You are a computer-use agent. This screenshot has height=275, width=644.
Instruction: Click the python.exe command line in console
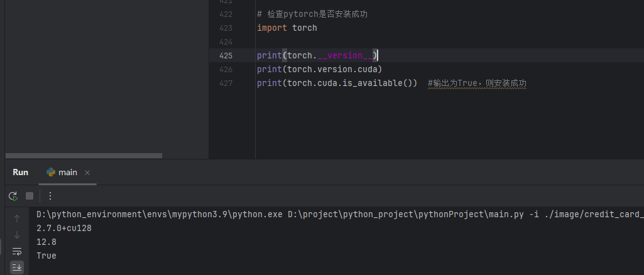tap(340, 214)
